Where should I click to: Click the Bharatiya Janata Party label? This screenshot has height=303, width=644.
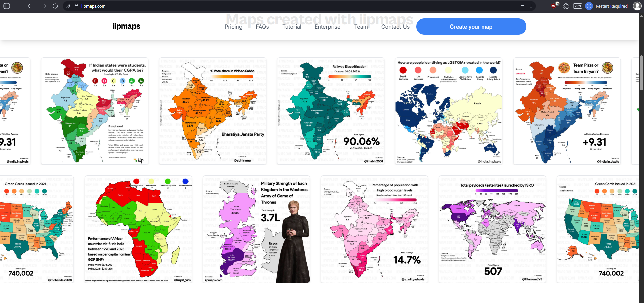coord(243,134)
